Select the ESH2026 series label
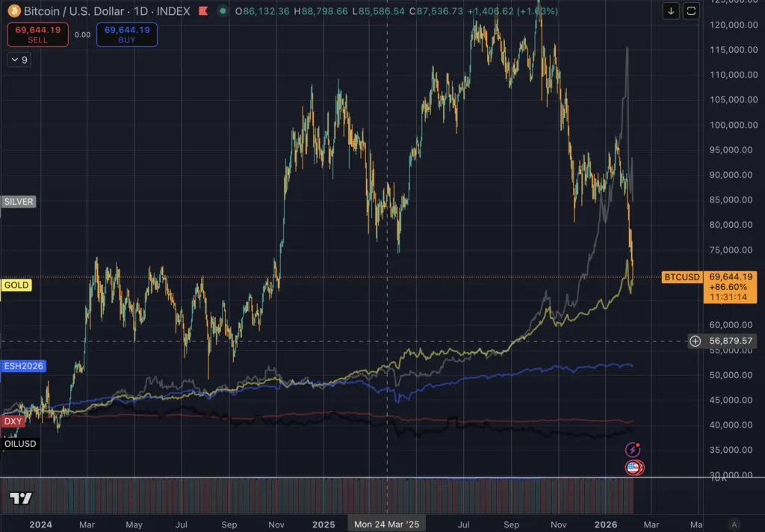 [23, 366]
